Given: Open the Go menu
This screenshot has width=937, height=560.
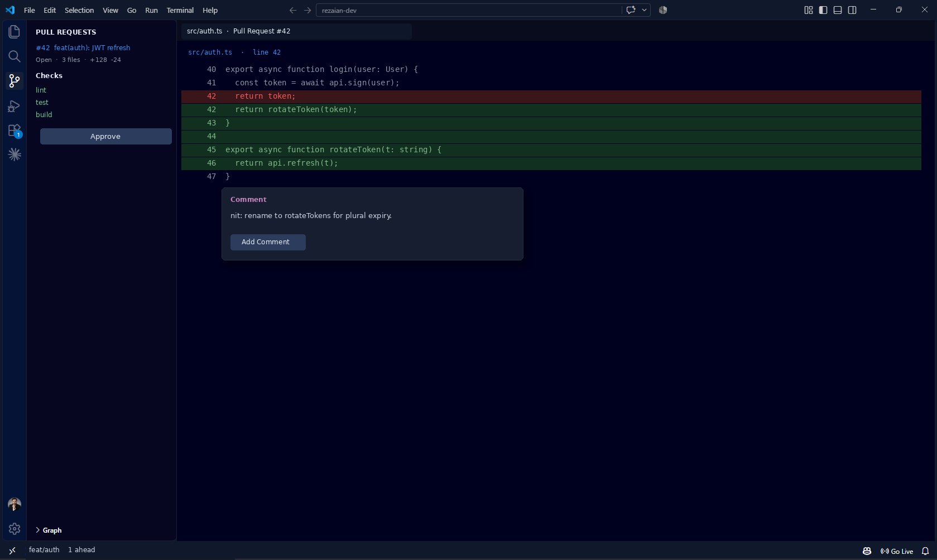Looking at the screenshot, I should (132, 10).
